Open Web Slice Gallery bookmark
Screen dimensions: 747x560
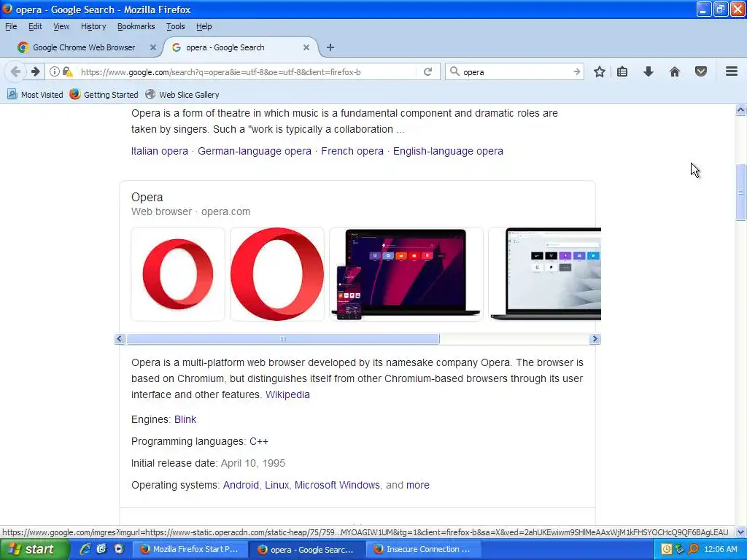tap(182, 94)
